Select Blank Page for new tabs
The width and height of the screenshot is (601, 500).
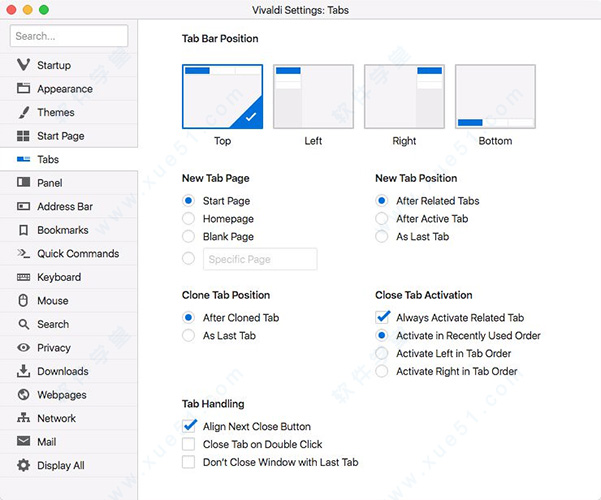coord(188,237)
